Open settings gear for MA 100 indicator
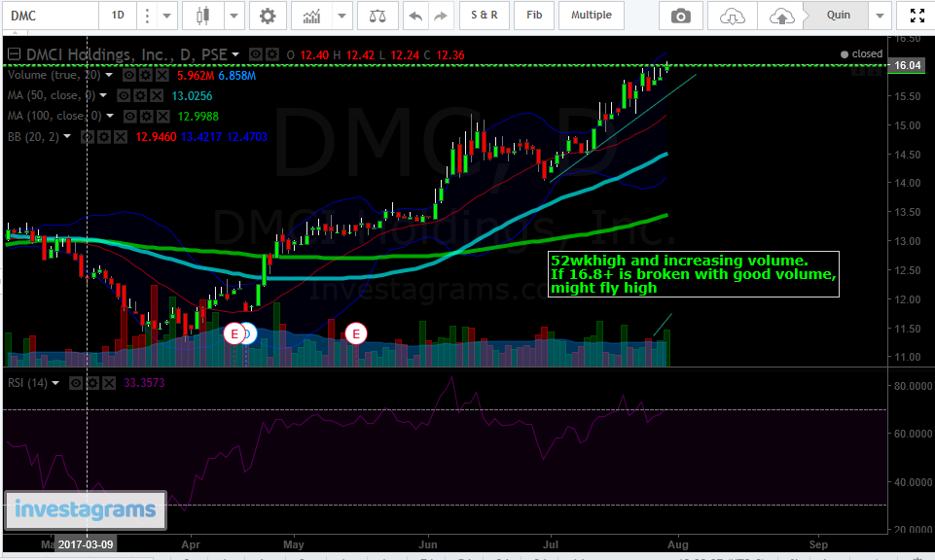Screen dimensions: 935x560 coord(147,116)
